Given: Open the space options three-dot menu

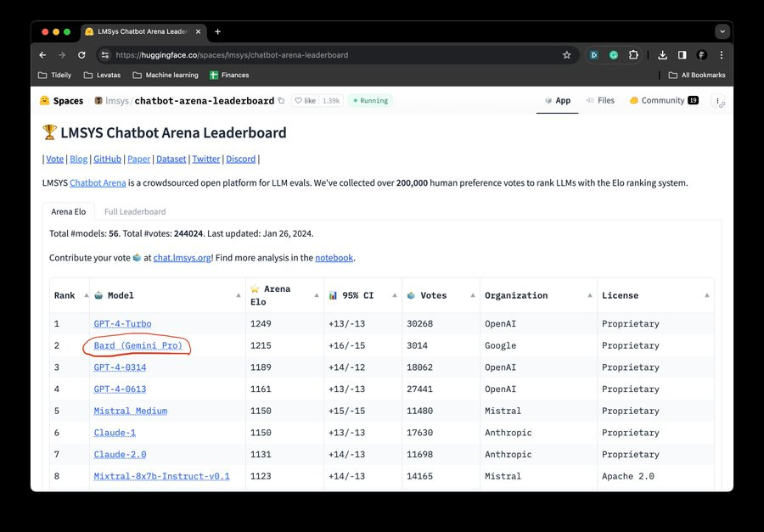Looking at the screenshot, I should point(717,101).
